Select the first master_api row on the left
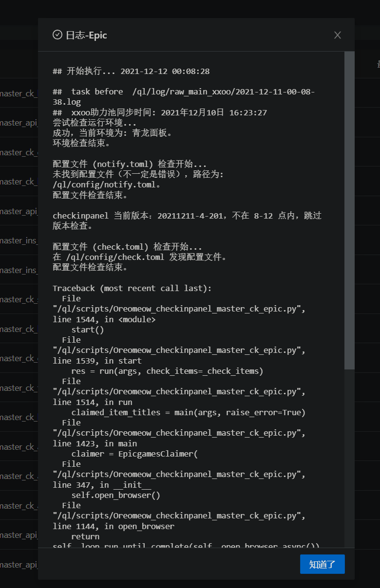This screenshot has width=380, height=588. pos(15,122)
